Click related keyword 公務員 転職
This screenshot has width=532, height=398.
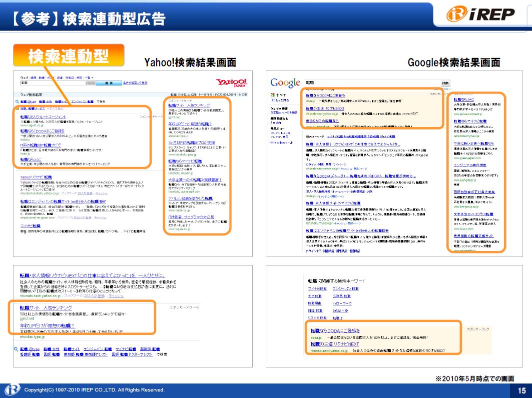(341, 296)
